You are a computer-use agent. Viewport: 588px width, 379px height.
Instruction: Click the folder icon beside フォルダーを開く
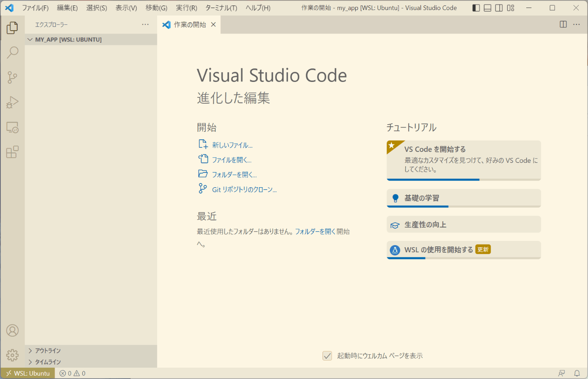[203, 174]
